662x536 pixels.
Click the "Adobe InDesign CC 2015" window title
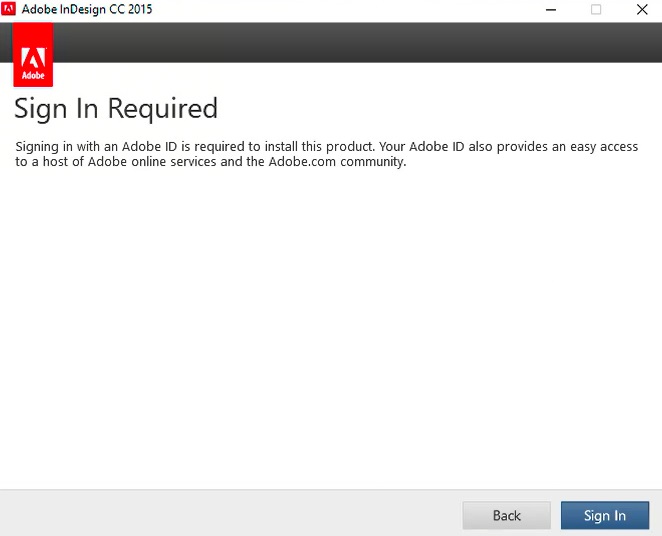pyautogui.click(x=87, y=9)
